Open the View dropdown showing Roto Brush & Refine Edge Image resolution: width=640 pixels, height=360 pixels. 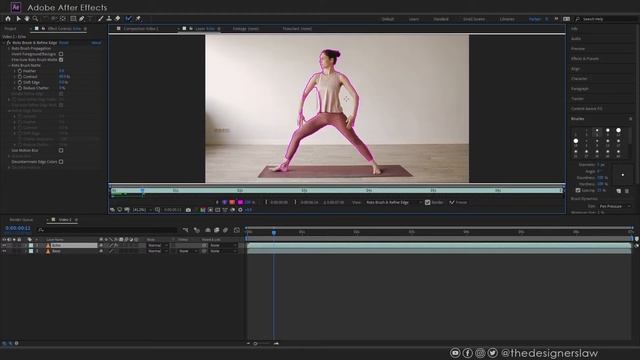[394, 202]
